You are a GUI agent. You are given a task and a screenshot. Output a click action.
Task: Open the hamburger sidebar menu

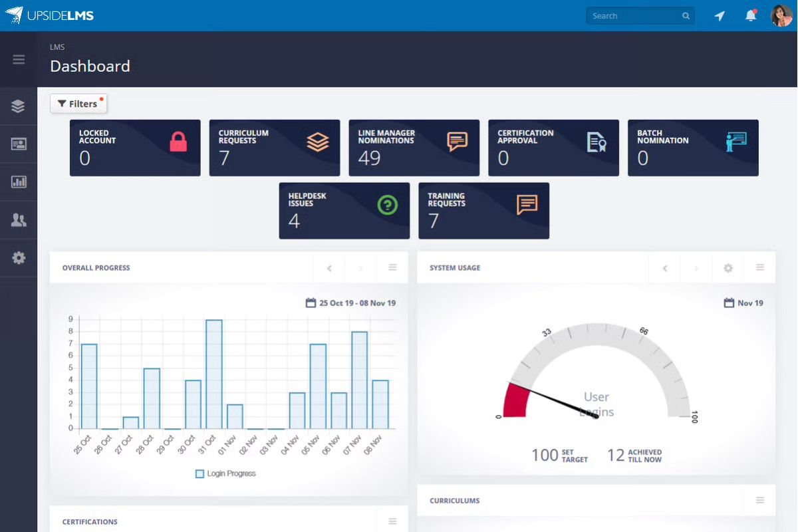click(x=19, y=59)
